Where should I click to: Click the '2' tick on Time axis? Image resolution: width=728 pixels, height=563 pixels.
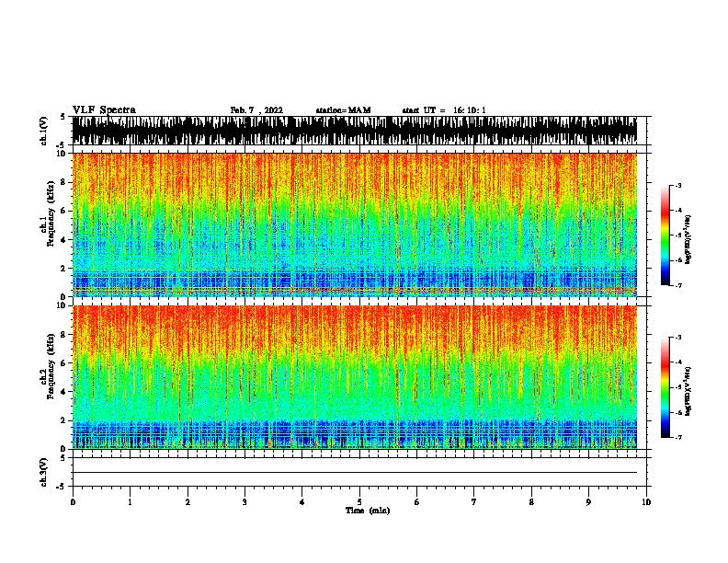(x=188, y=502)
